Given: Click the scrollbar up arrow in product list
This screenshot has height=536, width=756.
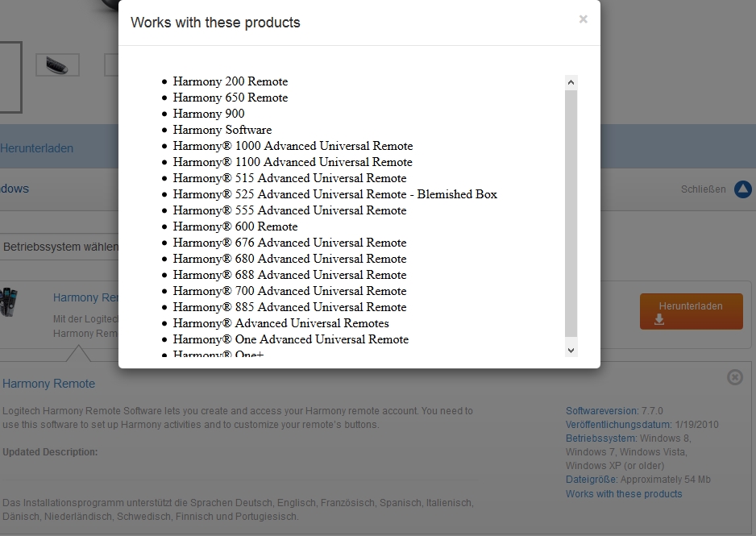Looking at the screenshot, I should pyautogui.click(x=571, y=82).
